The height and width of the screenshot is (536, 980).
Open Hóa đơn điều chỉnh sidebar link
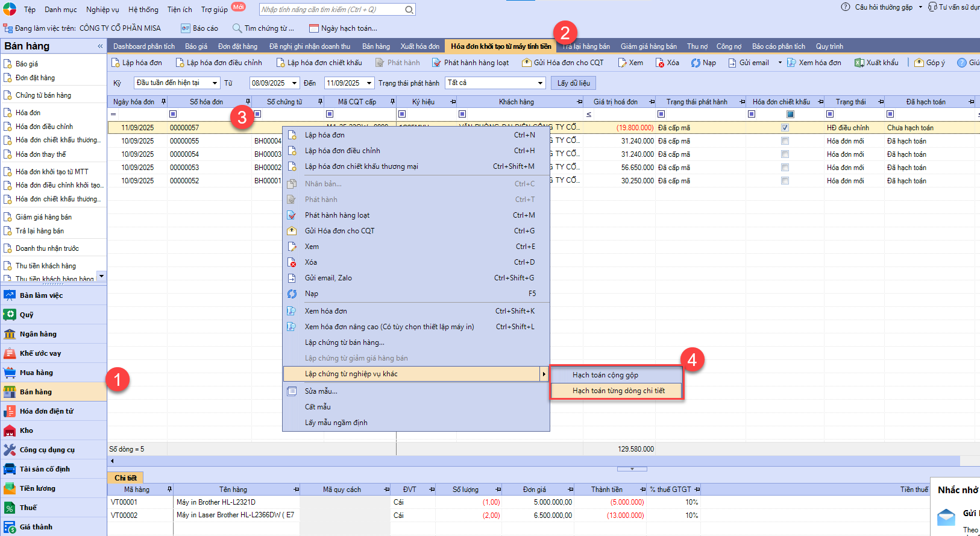pyautogui.click(x=44, y=127)
